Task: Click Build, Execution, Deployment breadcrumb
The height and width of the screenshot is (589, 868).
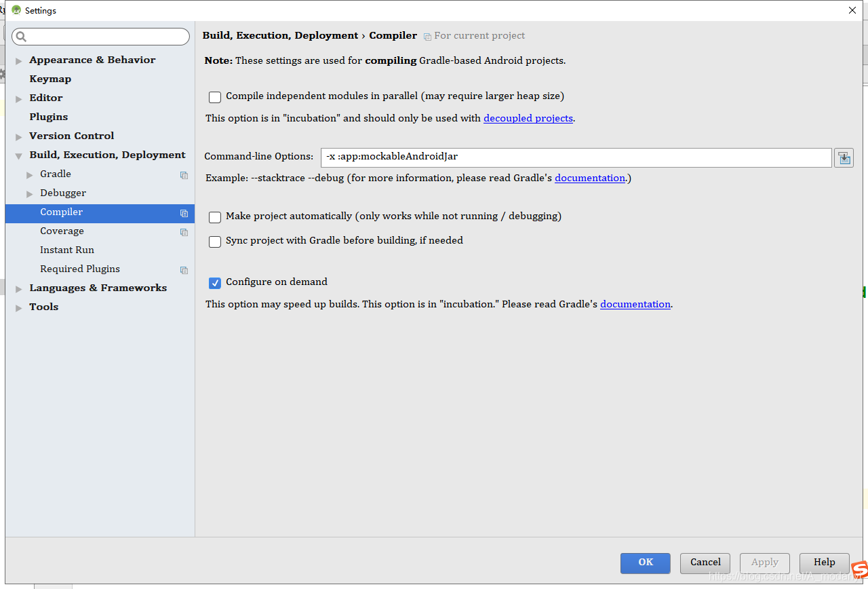Action: point(280,35)
